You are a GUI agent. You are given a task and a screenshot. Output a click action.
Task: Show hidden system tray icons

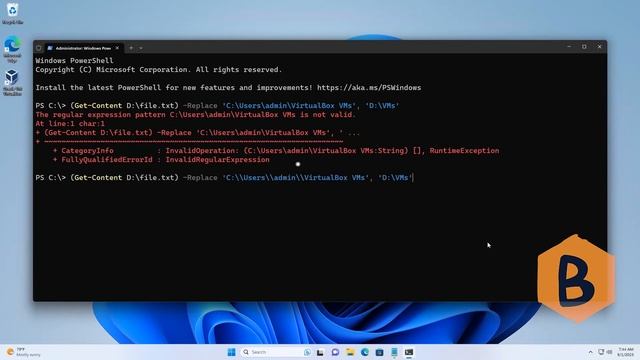tap(590, 352)
